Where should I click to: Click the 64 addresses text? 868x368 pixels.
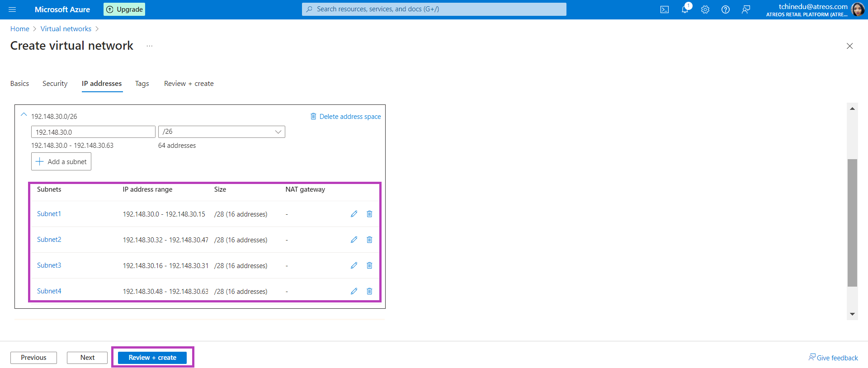[x=177, y=146]
